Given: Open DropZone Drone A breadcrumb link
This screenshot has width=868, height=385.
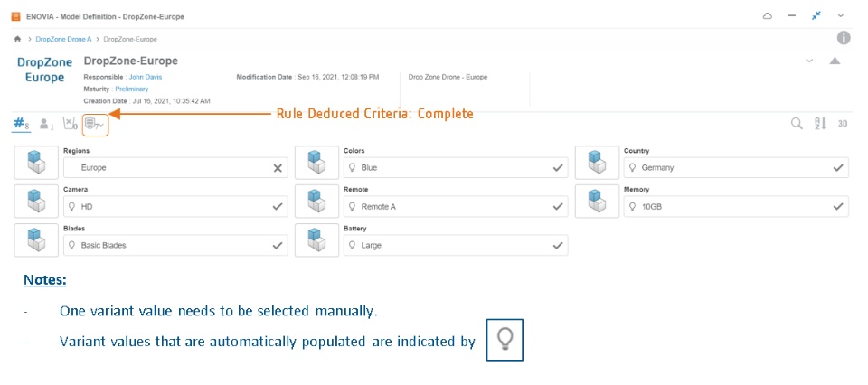Looking at the screenshot, I should click(x=63, y=39).
